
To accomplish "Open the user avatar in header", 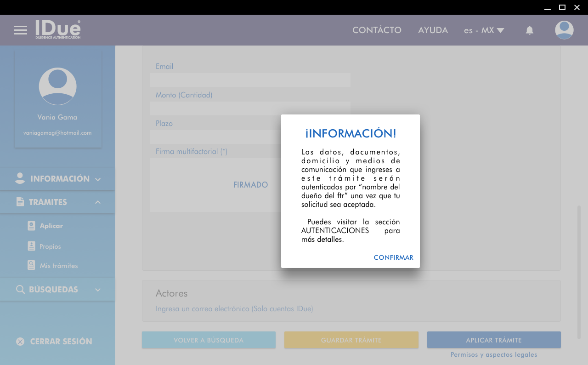I will click(564, 30).
